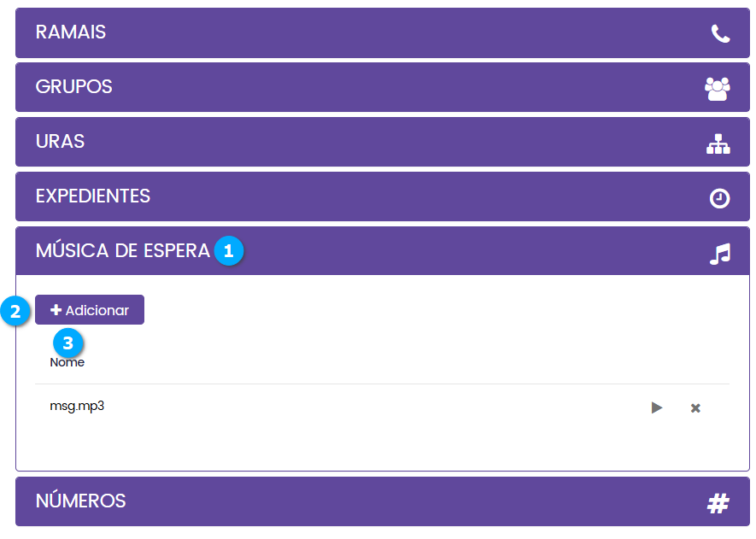
Task: Click step marker number 3
Action: click(68, 343)
